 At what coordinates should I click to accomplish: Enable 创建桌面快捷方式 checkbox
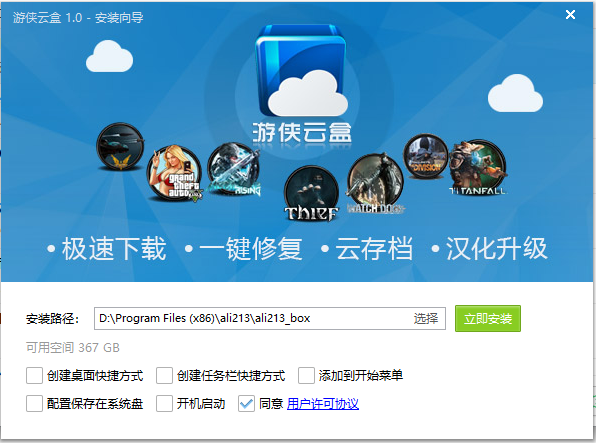34,376
